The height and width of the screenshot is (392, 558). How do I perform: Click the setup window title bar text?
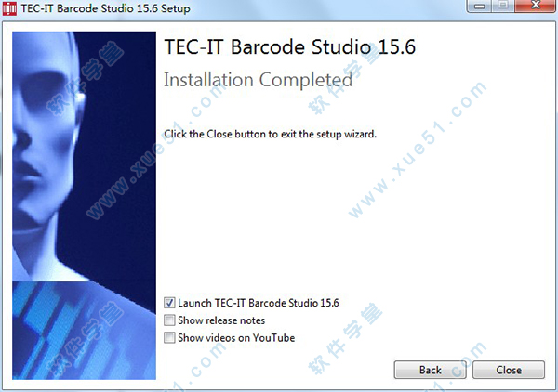click(x=106, y=8)
